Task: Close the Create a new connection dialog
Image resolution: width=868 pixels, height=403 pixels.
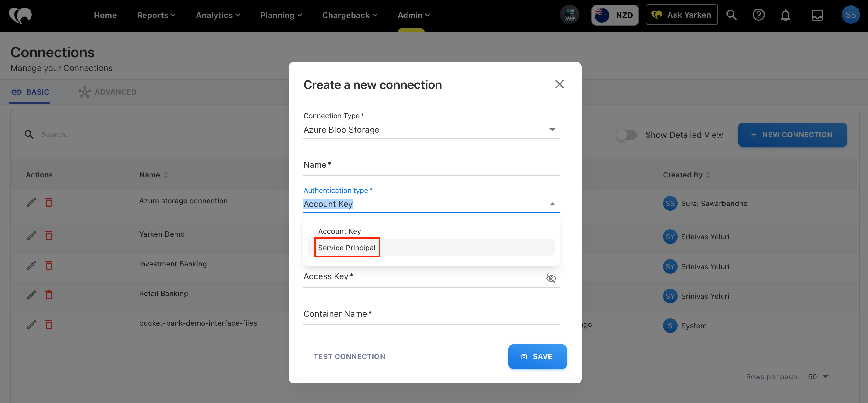Action: (x=559, y=84)
